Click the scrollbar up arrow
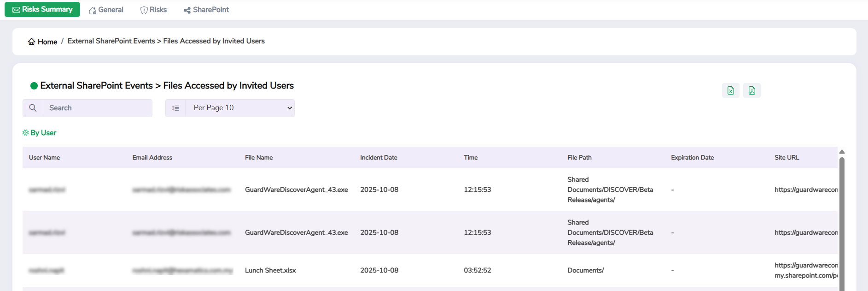 click(842, 152)
